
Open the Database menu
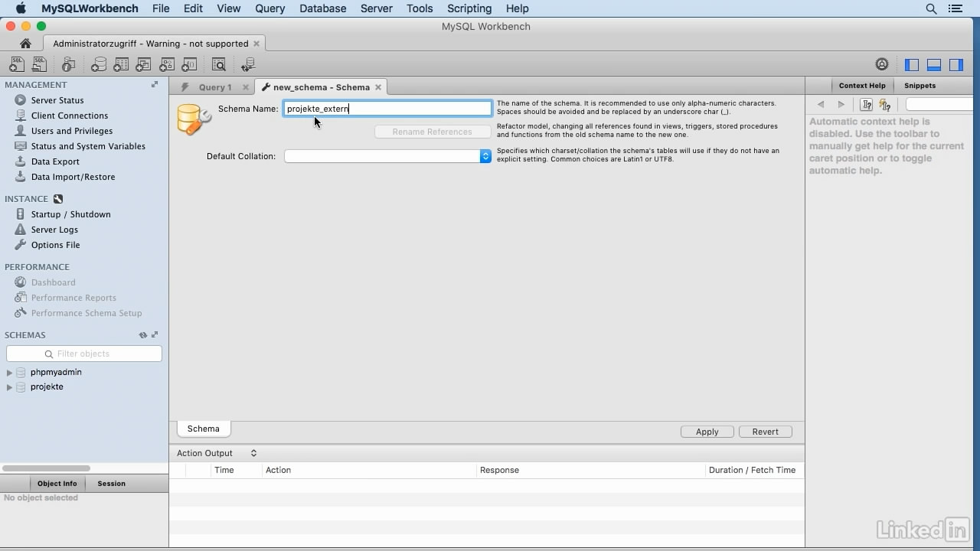322,8
